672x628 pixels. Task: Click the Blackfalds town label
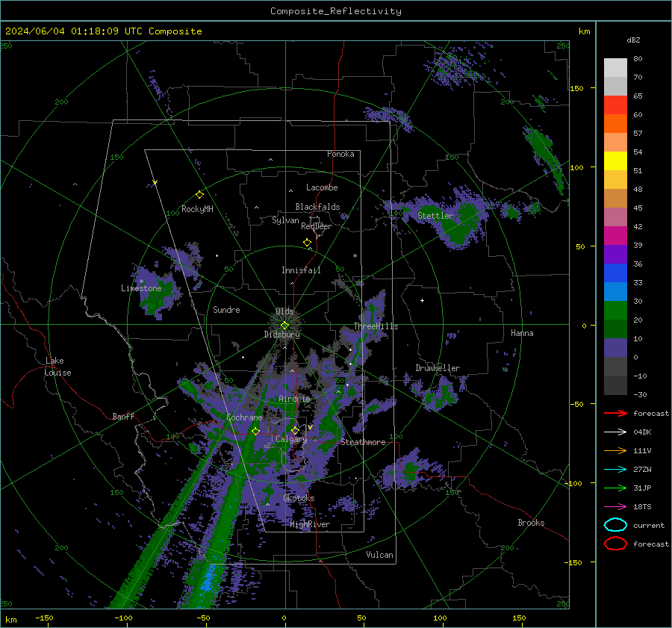pyautogui.click(x=317, y=207)
